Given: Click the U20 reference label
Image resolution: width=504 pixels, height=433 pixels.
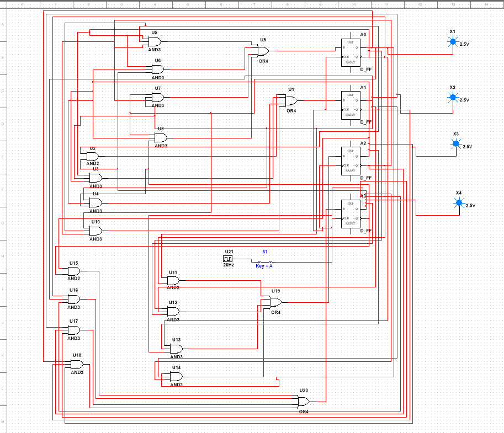Looking at the screenshot, I should click(x=304, y=391).
